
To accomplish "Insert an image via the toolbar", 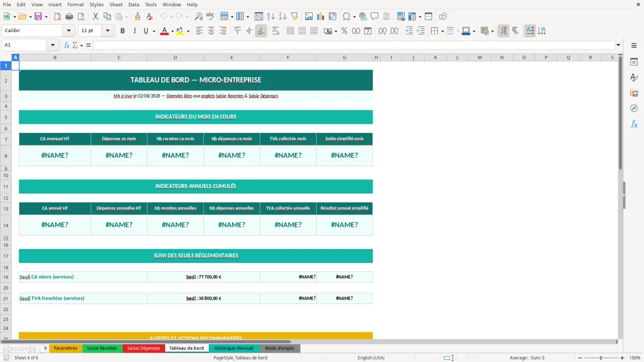I will click(x=309, y=17).
